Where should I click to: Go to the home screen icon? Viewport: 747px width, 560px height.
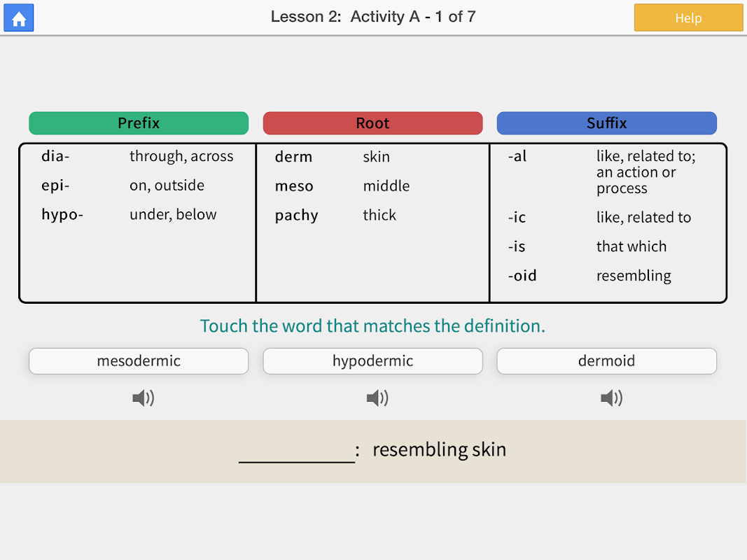tap(19, 19)
